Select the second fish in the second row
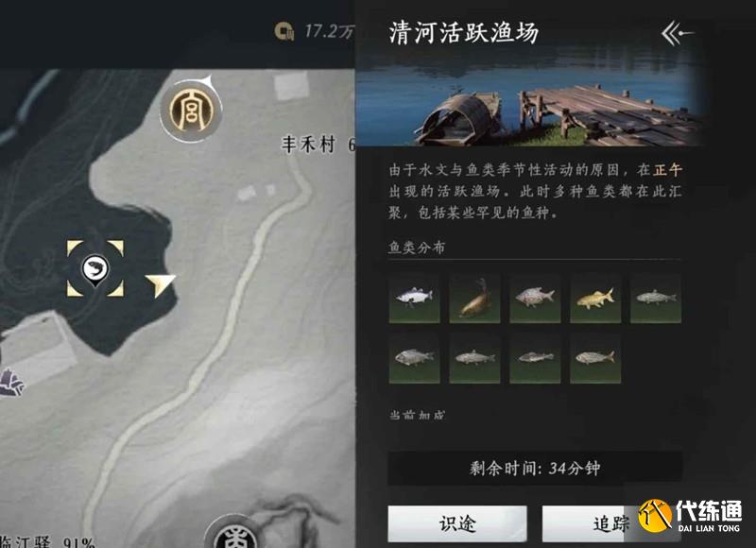Viewport: 756px width, 548px height. point(474,358)
